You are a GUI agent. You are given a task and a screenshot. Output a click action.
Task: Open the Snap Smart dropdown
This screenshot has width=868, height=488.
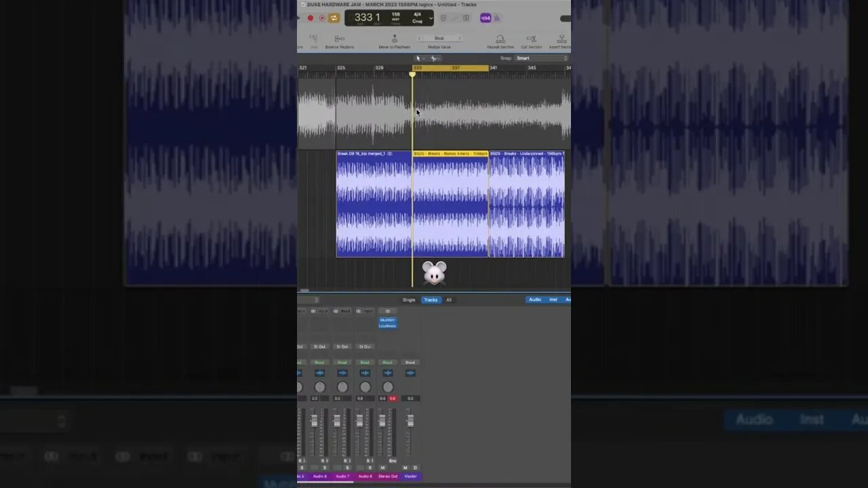point(541,58)
